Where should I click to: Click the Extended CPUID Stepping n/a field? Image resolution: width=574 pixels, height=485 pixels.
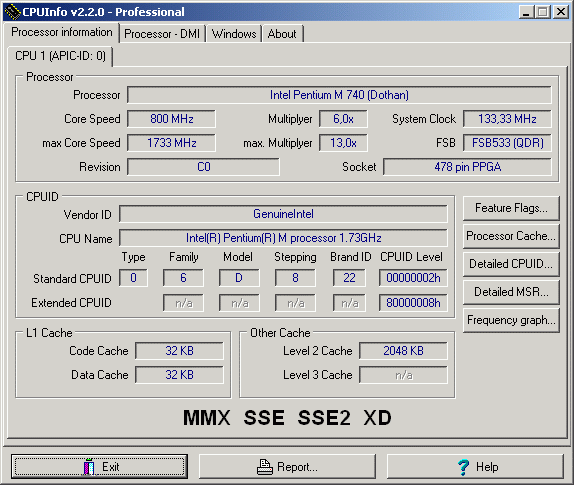(x=295, y=303)
